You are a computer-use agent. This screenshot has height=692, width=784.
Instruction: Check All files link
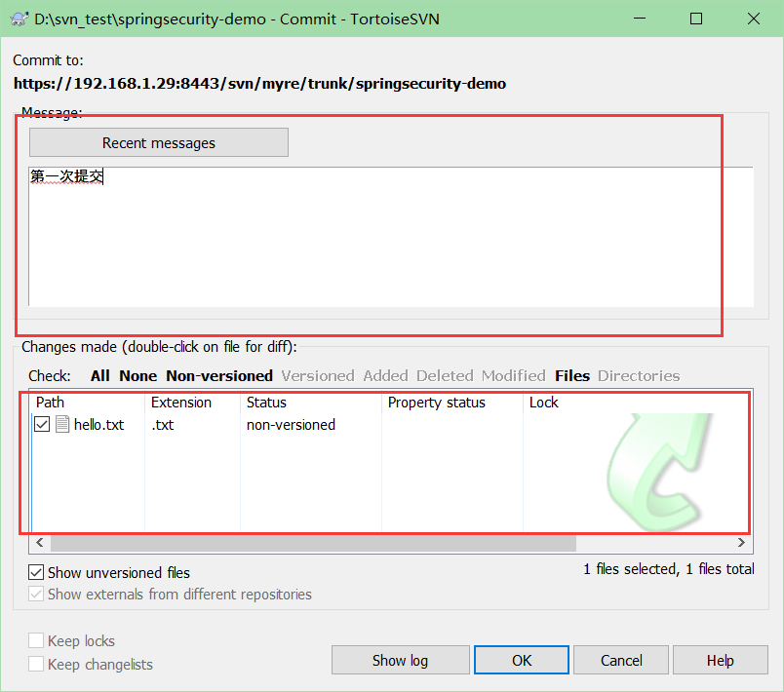100,376
